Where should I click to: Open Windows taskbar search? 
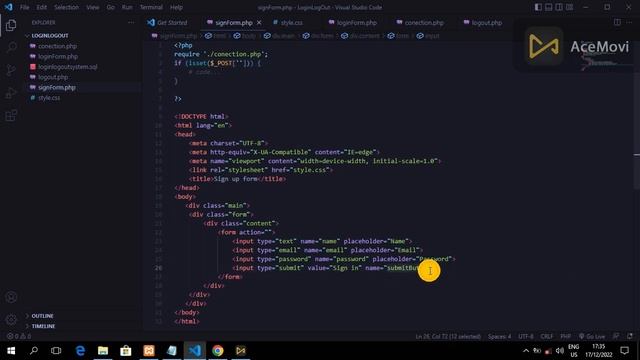[34, 351]
